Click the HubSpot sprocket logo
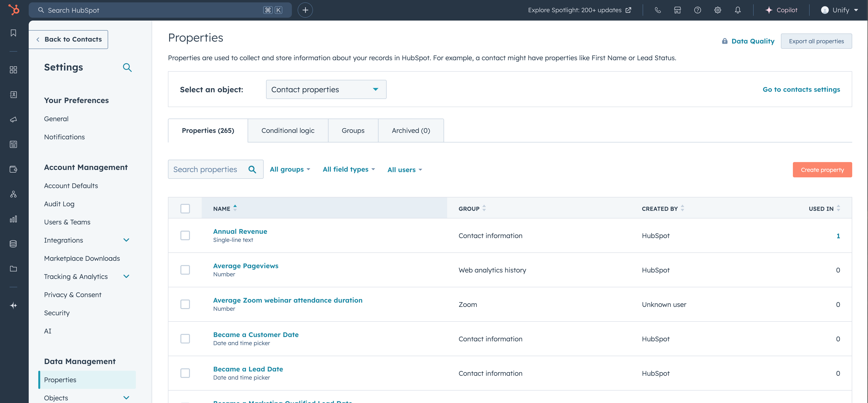 coord(14,10)
